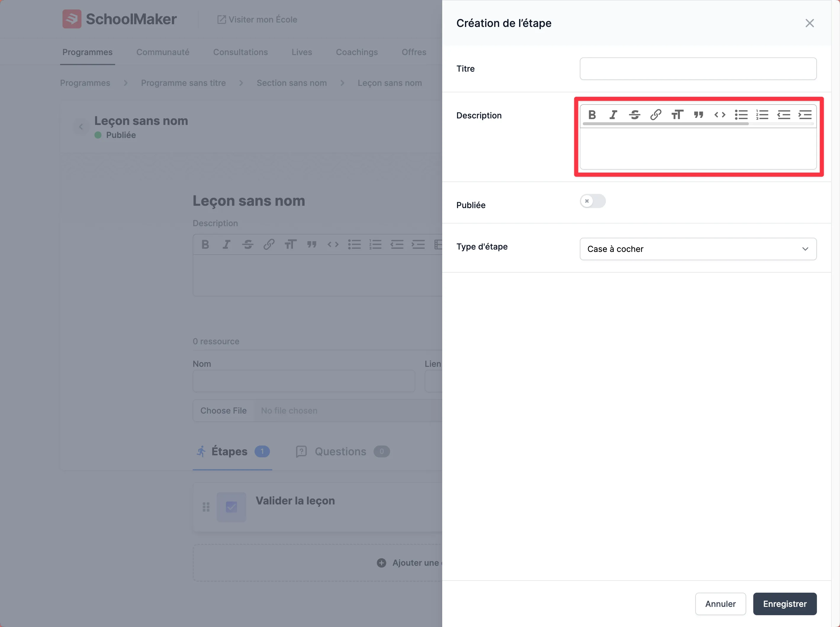Click Visiter mon École link

coord(257,19)
